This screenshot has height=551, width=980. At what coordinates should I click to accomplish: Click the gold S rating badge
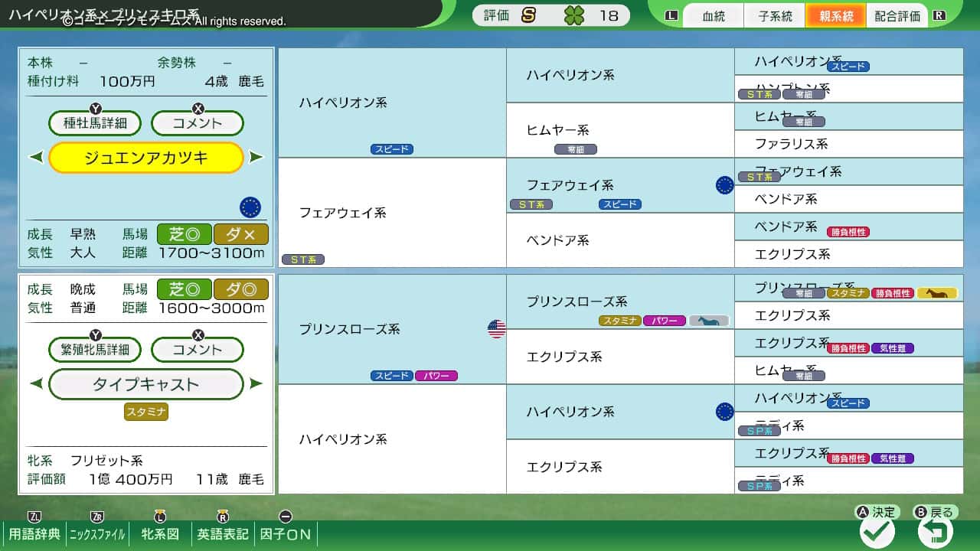point(528,15)
